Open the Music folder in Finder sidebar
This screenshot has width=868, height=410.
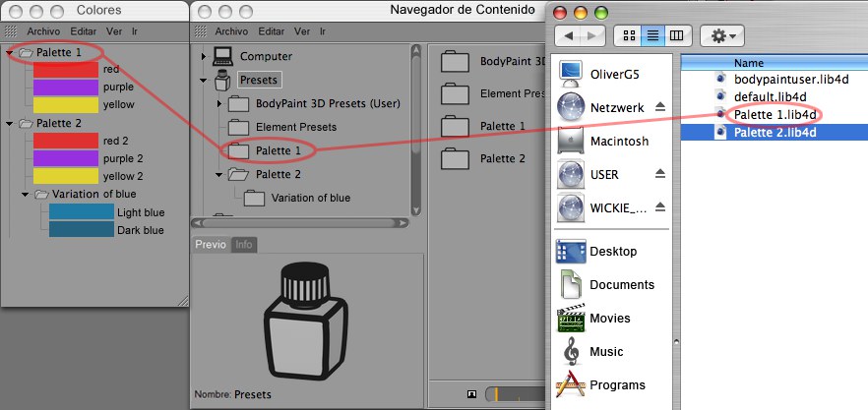click(x=573, y=352)
